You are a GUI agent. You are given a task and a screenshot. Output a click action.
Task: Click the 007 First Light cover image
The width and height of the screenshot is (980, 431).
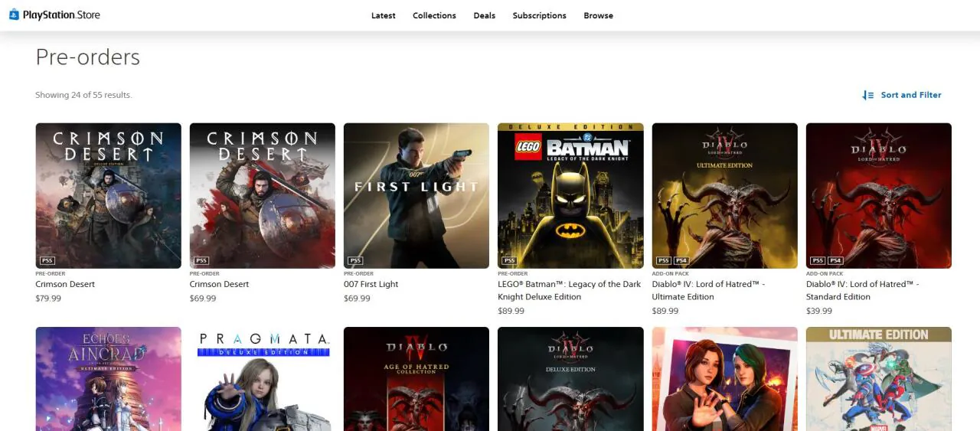(x=416, y=195)
